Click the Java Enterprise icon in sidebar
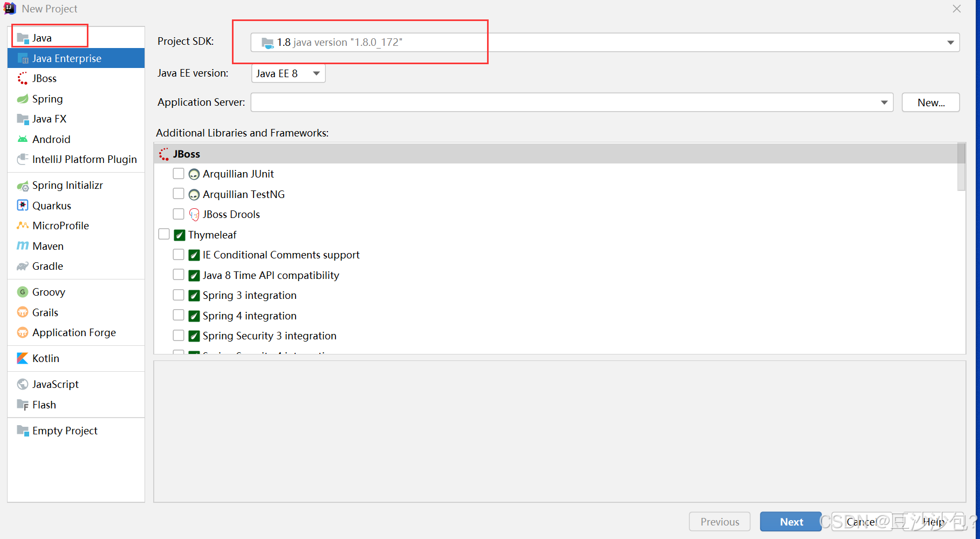Viewport: 980px width, 539px height. click(23, 58)
